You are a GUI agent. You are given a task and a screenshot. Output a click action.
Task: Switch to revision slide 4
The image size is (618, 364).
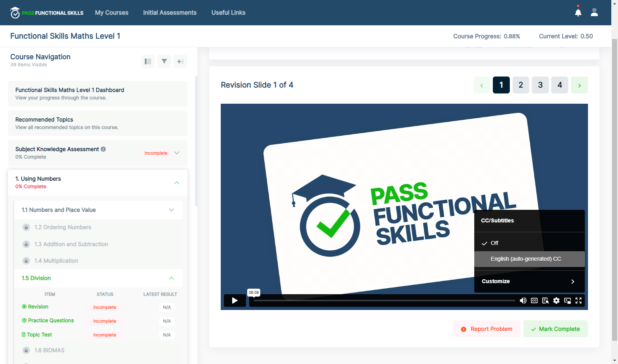pos(560,85)
